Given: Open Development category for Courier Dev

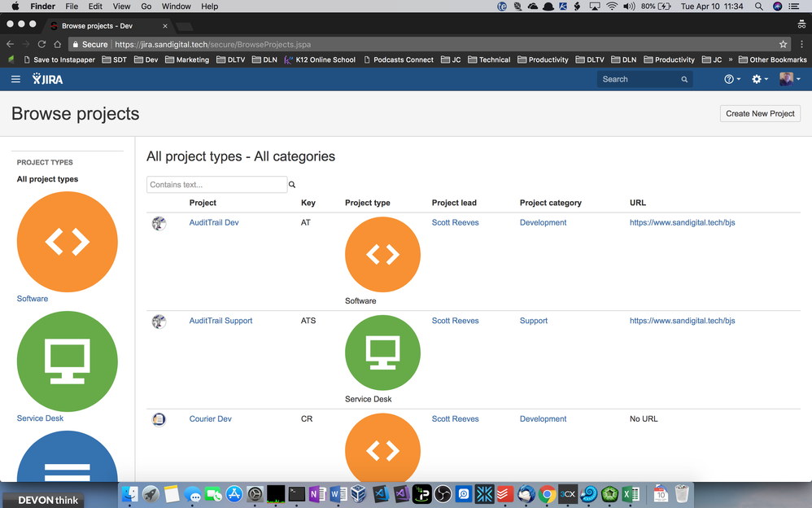Looking at the screenshot, I should [x=544, y=418].
